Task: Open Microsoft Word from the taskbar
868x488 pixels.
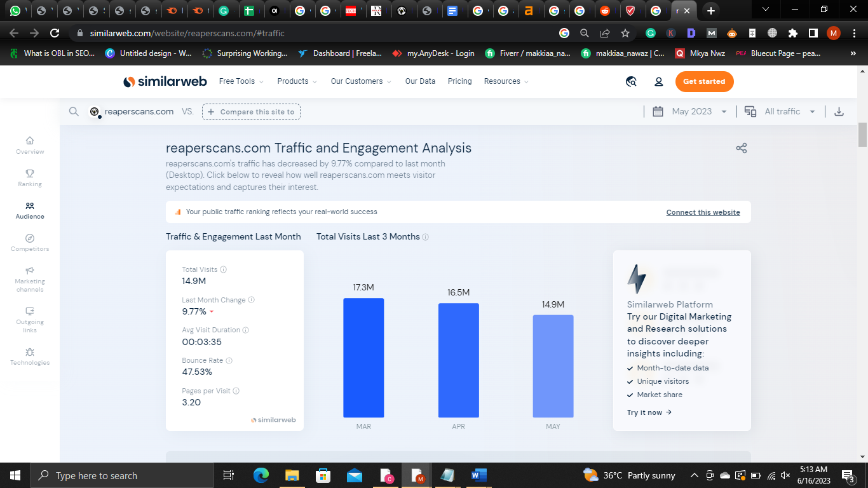Action: (x=479, y=475)
